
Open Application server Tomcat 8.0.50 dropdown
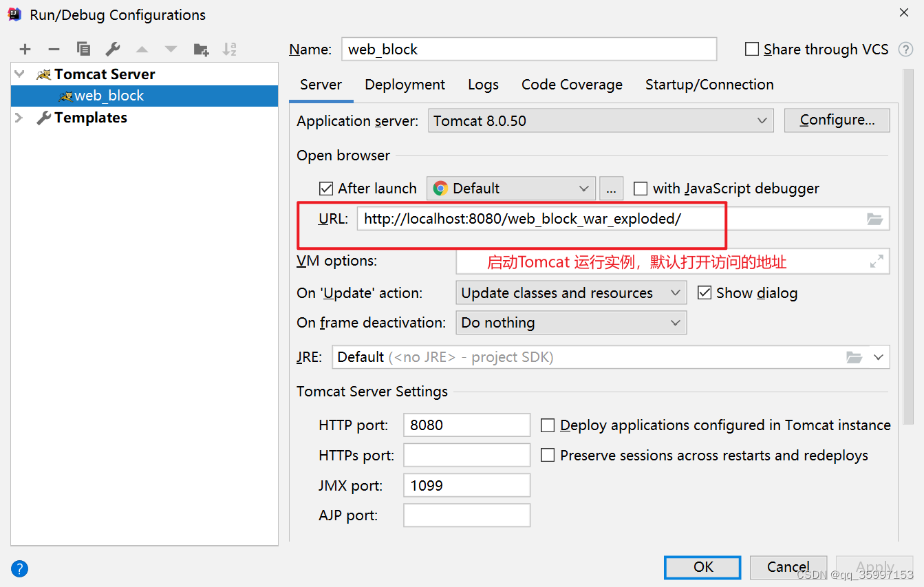(x=601, y=120)
